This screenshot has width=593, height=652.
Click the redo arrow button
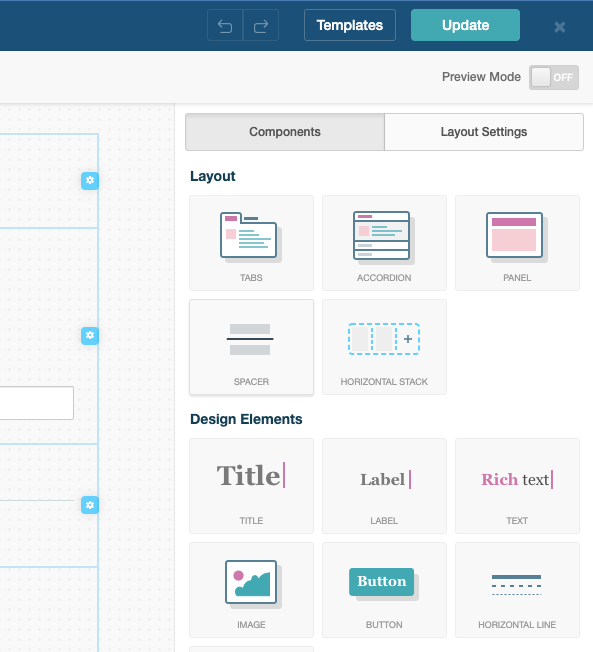(261, 25)
